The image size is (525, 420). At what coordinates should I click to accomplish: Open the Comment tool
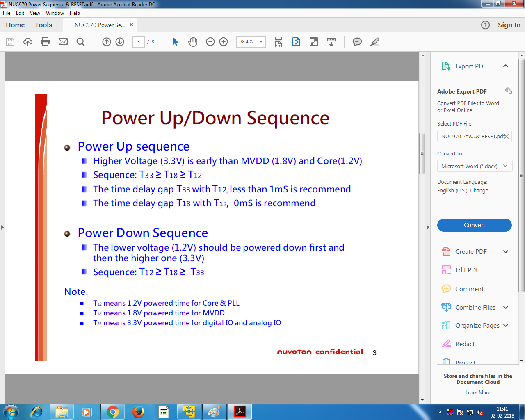pyautogui.click(x=469, y=289)
